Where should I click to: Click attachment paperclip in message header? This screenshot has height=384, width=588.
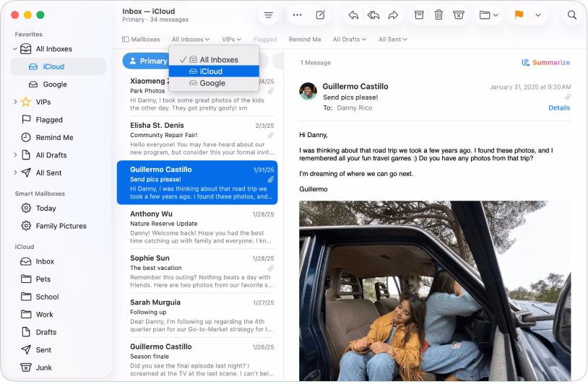[x=568, y=97]
